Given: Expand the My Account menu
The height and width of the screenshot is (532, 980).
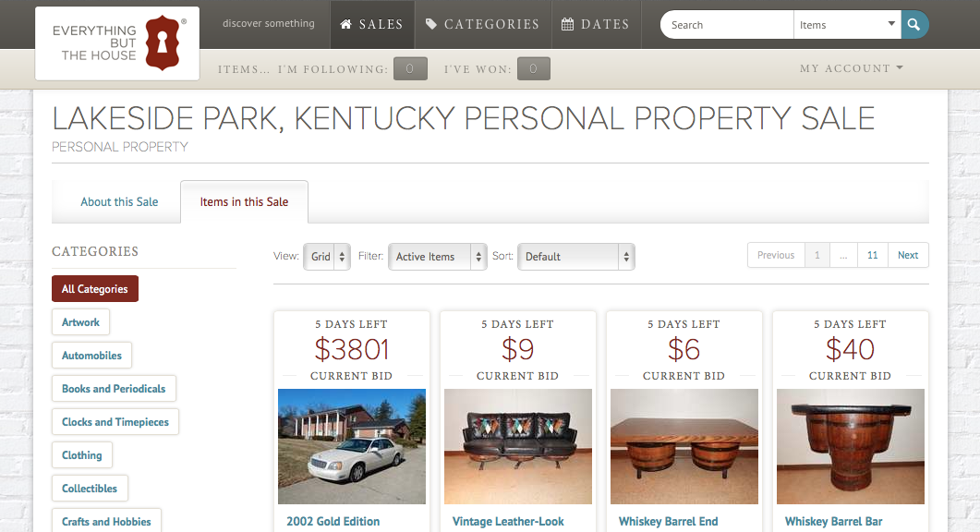Looking at the screenshot, I should pos(850,68).
